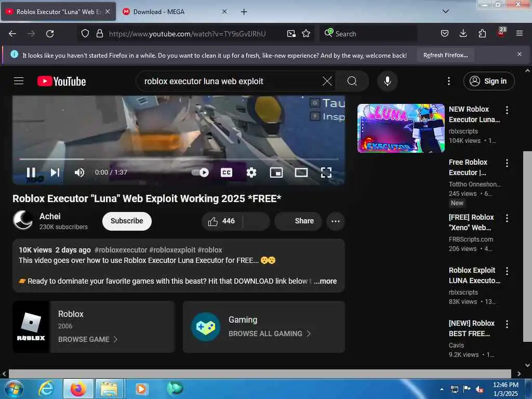This screenshot has height=399, width=532.
Task: Toggle closed captions CC button
Action: coord(227,172)
